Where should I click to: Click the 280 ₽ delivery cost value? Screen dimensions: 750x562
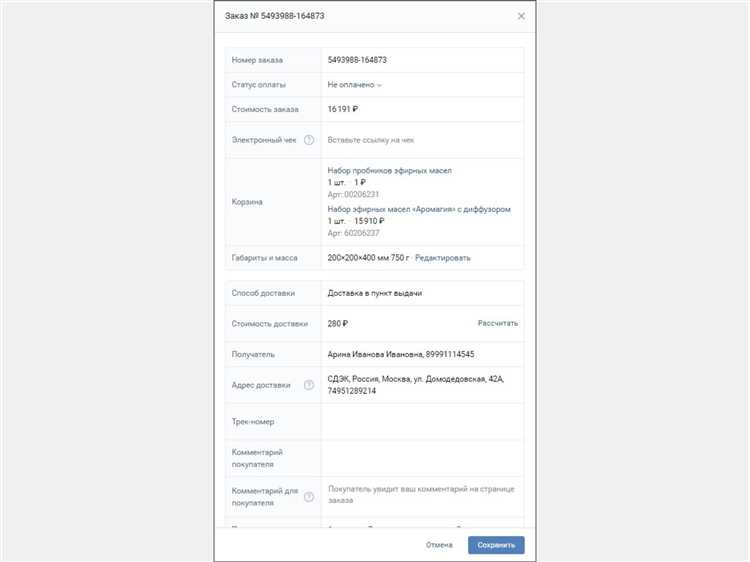click(338, 324)
